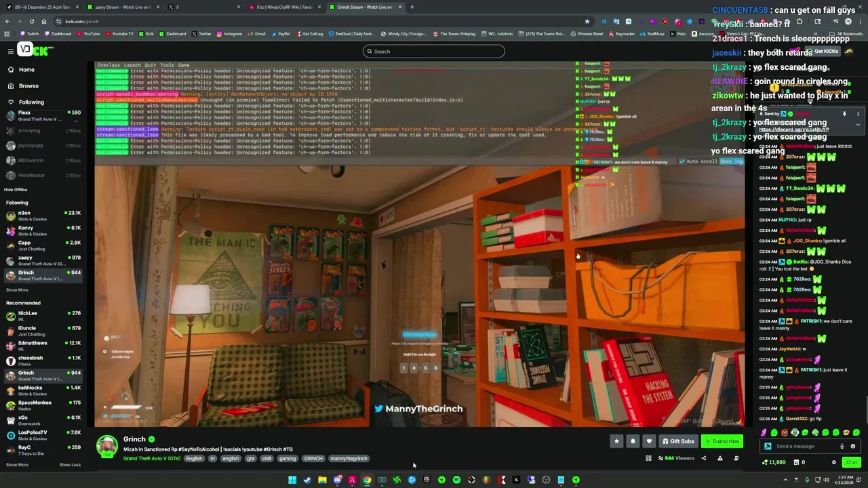
Task: Open the YouTube TV bookmark
Action: tap(119, 34)
